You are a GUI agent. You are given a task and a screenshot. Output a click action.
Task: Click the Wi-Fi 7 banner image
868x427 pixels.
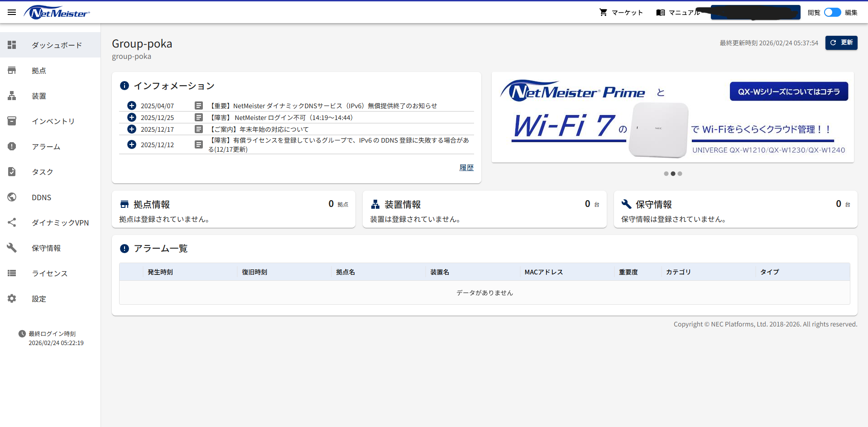tap(673, 117)
